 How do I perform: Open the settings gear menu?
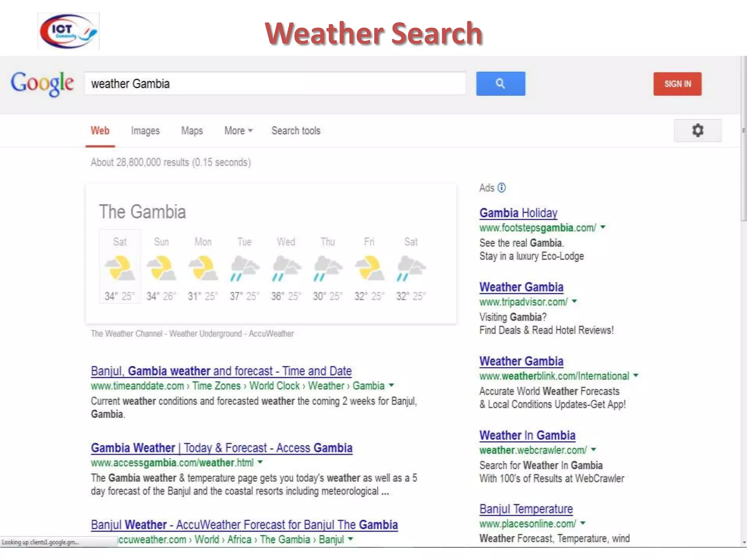[697, 130]
